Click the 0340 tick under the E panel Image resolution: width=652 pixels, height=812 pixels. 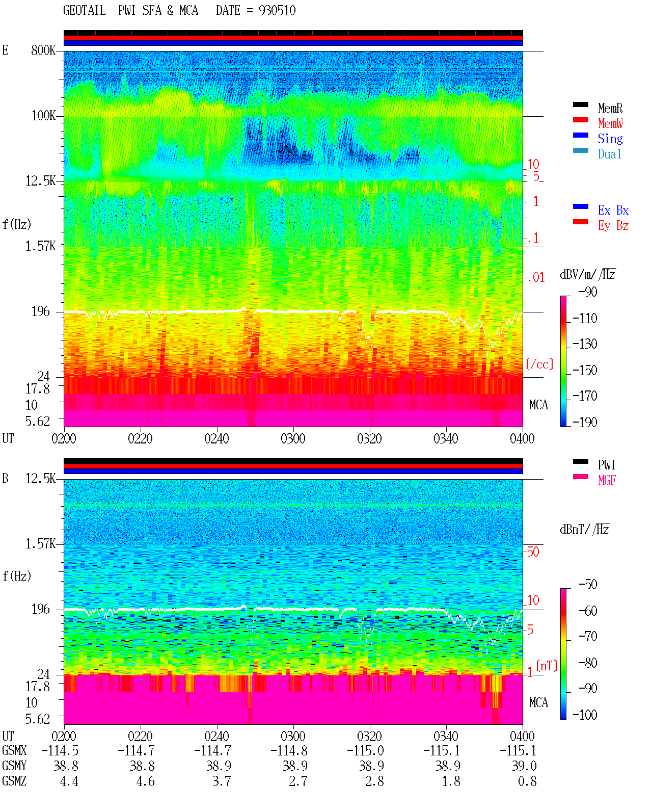pos(446,438)
